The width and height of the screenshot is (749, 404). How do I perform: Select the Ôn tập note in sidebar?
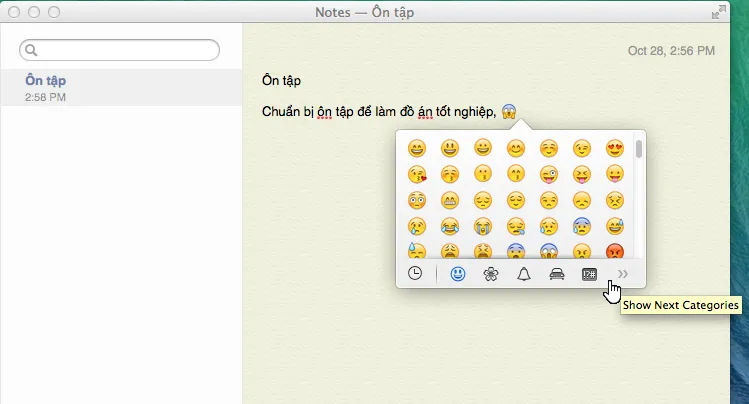click(120, 87)
